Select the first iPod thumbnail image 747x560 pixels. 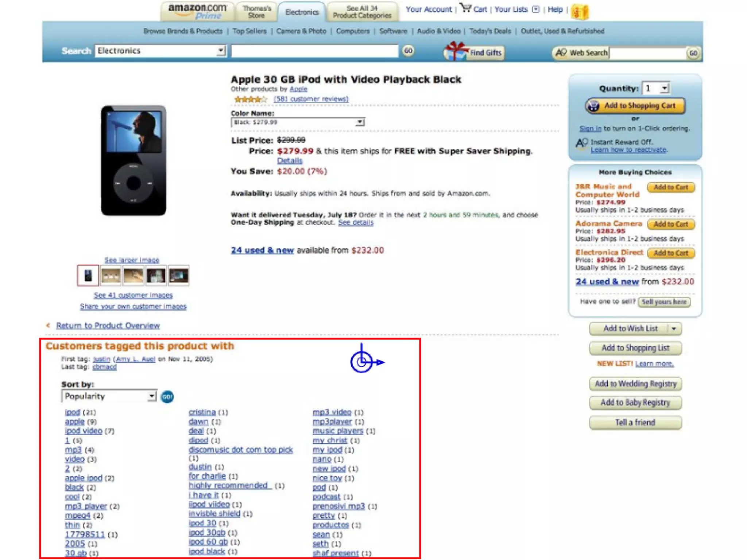pyautogui.click(x=88, y=276)
